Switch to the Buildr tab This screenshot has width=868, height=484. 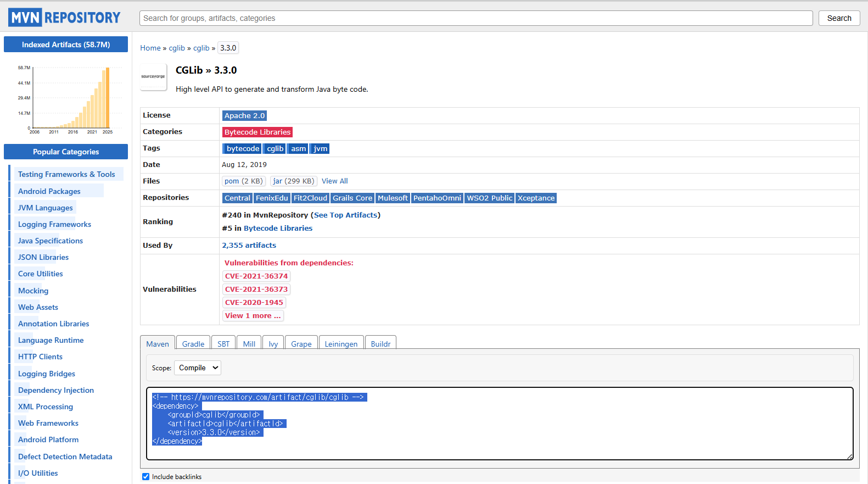click(380, 344)
